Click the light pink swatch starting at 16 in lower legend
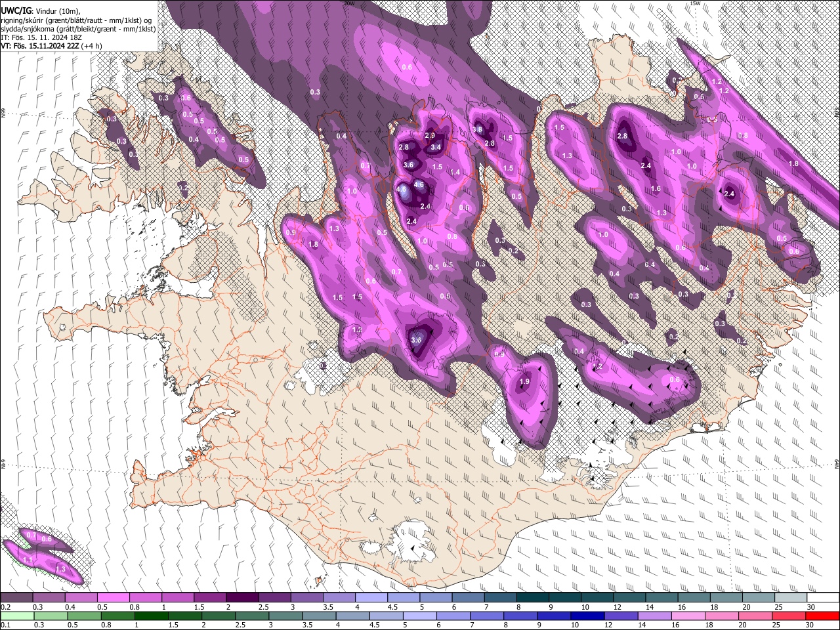Screen dimensions: 840x630 point(687,616)
